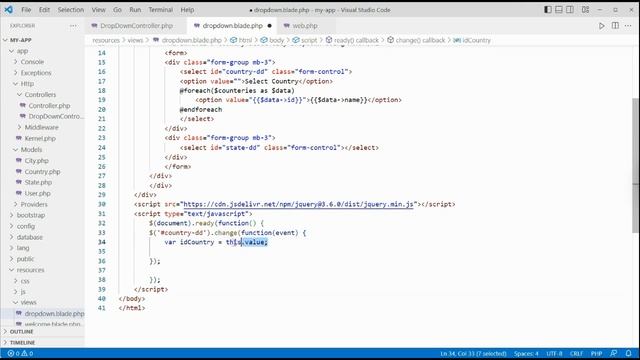Open the Terminal menu
The image size is (640, 360).
click(160, 9)
